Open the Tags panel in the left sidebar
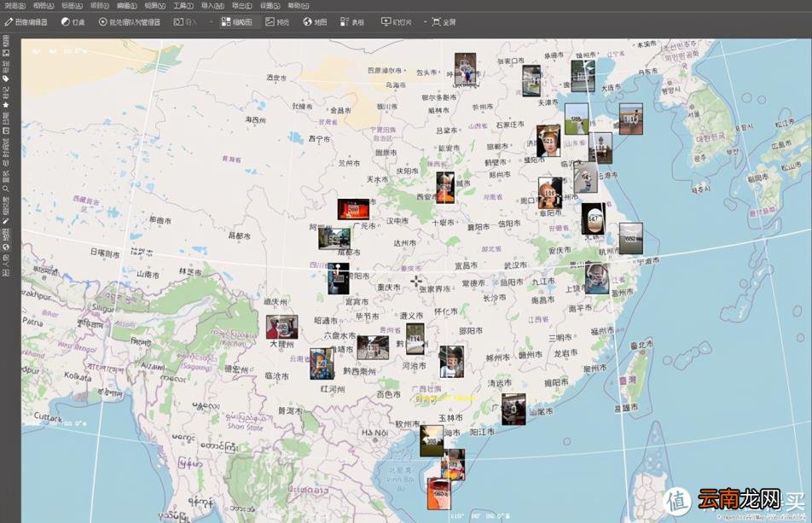Image resolution: width=812 pixels, height=523 pixels. 6,72
